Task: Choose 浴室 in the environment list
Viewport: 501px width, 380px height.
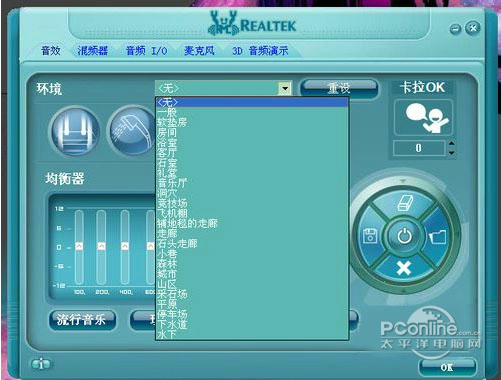Action: tap(252, 142)
